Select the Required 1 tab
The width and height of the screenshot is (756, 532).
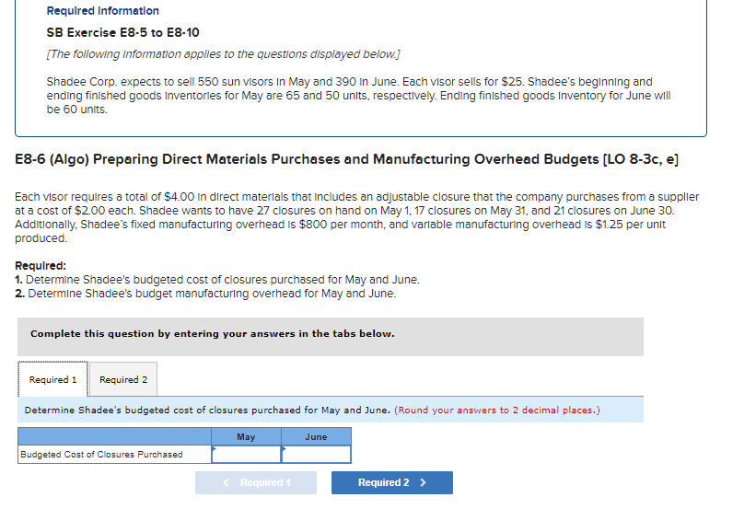52,378
